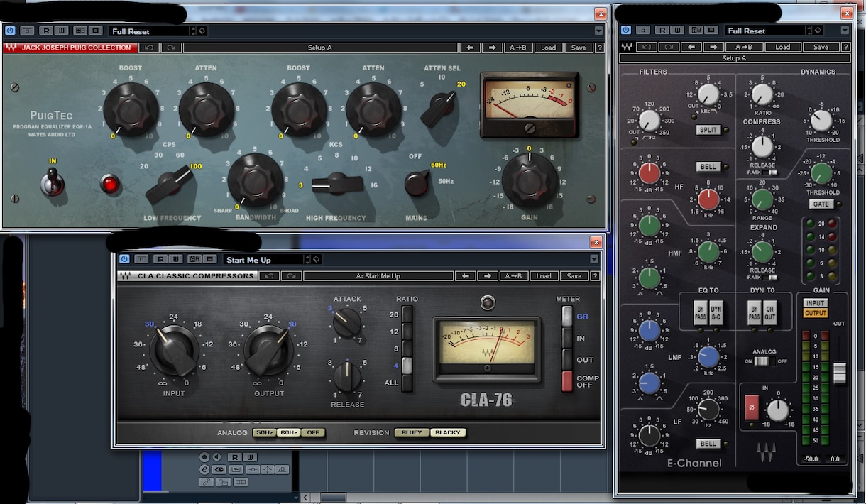This screenshot has width=866, height=504.
Task: Go to the next preset arrow in PuigTec
Action: pos(492,48)
